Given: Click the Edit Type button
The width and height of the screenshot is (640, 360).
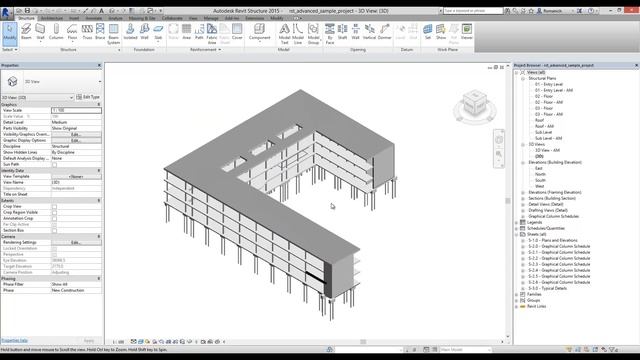Looking at the screenshot, I should coord(88,97).
